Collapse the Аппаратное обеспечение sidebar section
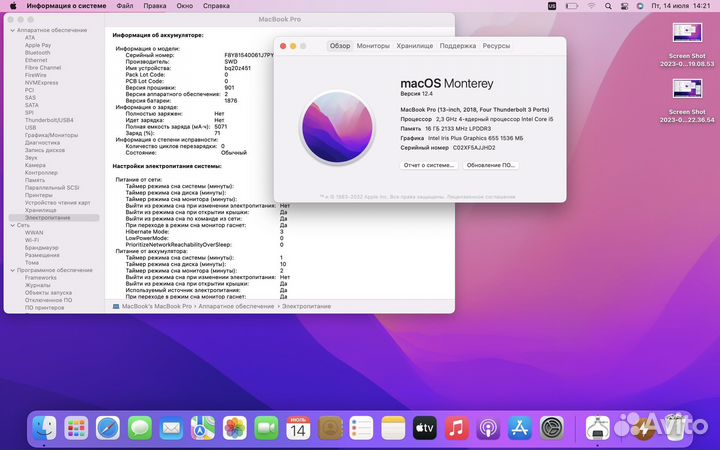The height and width of the screenshot is (450, 720). 12,30
